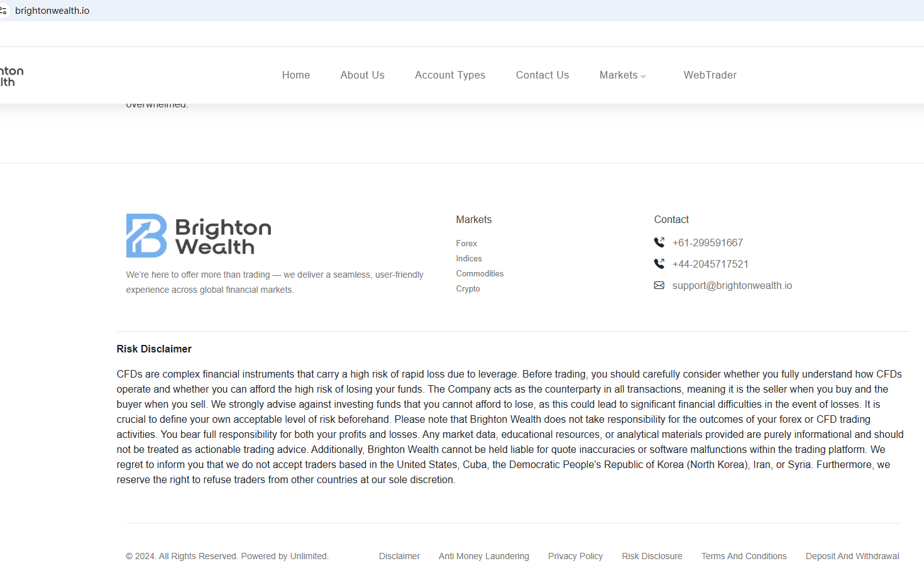Email support@brightonwealth.io
This screenshot has height=578, width=924.
732,285
